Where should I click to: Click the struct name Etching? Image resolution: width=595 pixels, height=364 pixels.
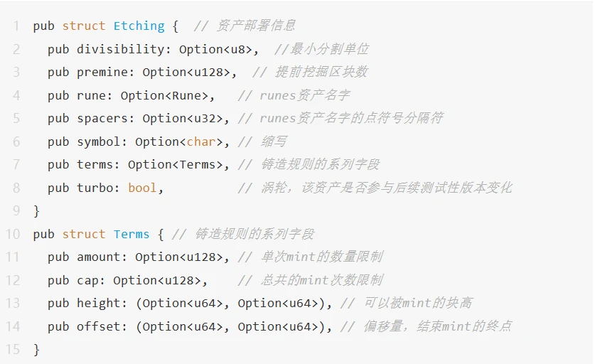coord(139,26)
